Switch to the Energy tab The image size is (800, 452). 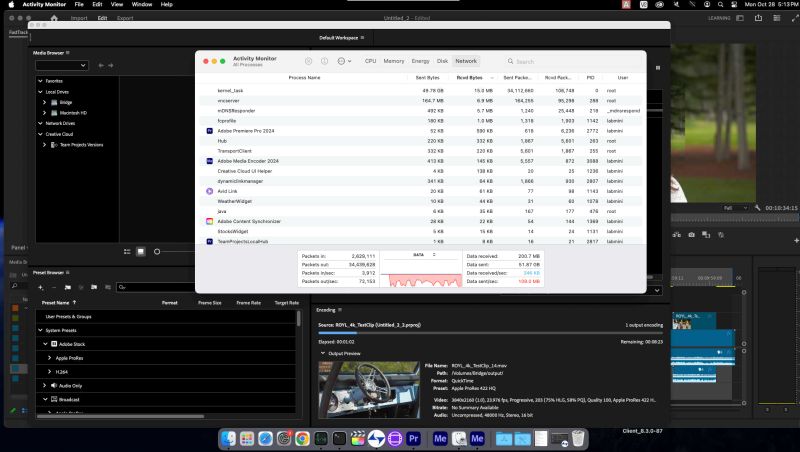click(x=420, y=61)
